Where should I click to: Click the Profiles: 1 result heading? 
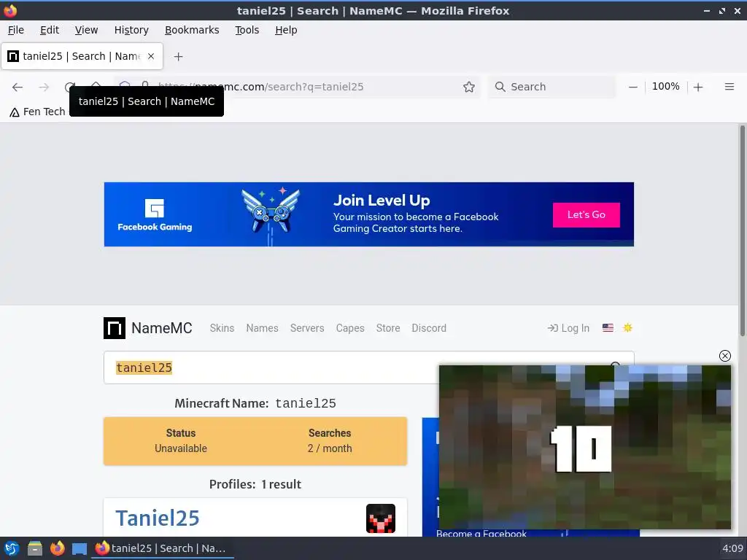point(255,484)
